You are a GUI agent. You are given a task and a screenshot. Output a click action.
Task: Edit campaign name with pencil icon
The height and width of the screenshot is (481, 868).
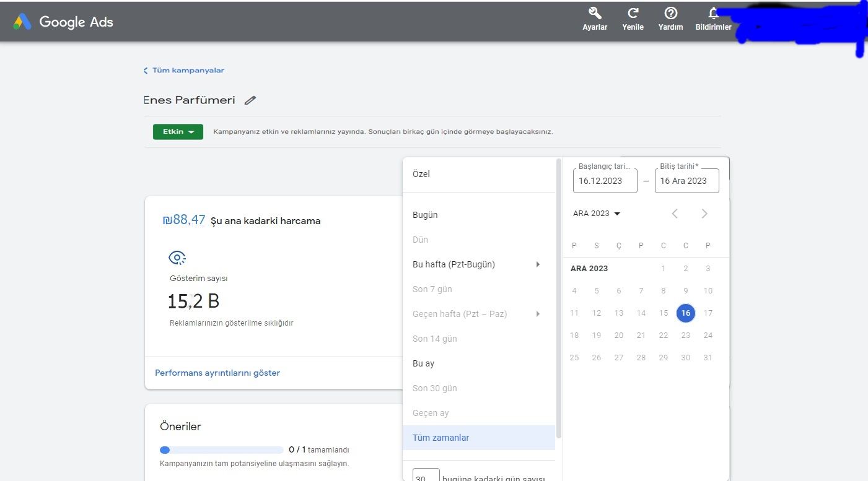pyautogui.click(x=250, y=100)
